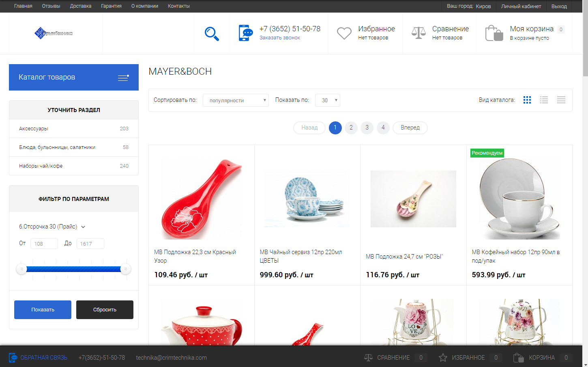Open the Доставка menu item

point(80,6)
